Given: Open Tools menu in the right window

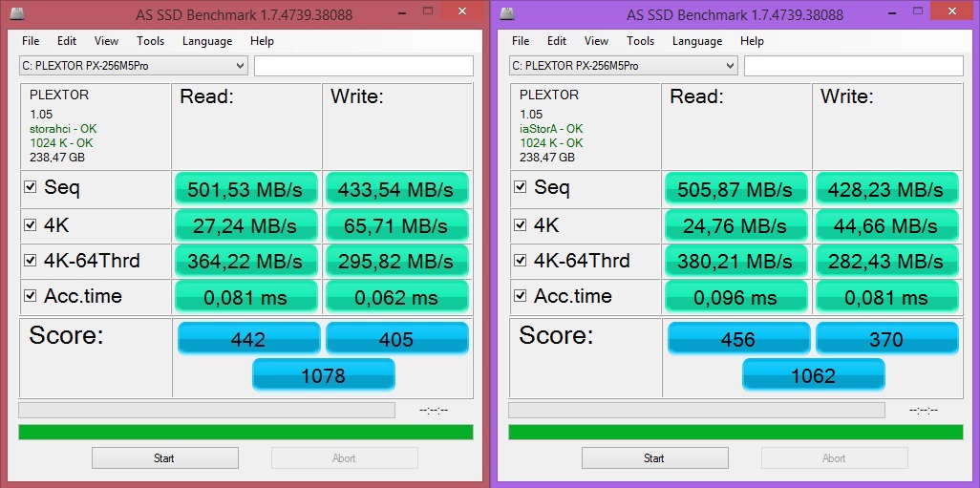Looking at the screenshot, I should click(x=641, y=41).
